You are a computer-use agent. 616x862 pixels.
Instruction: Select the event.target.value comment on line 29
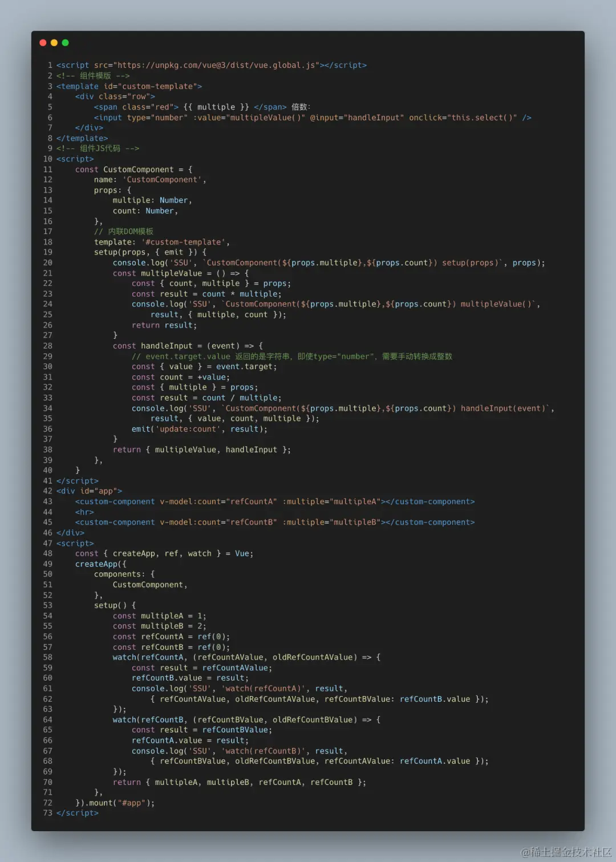292,357
